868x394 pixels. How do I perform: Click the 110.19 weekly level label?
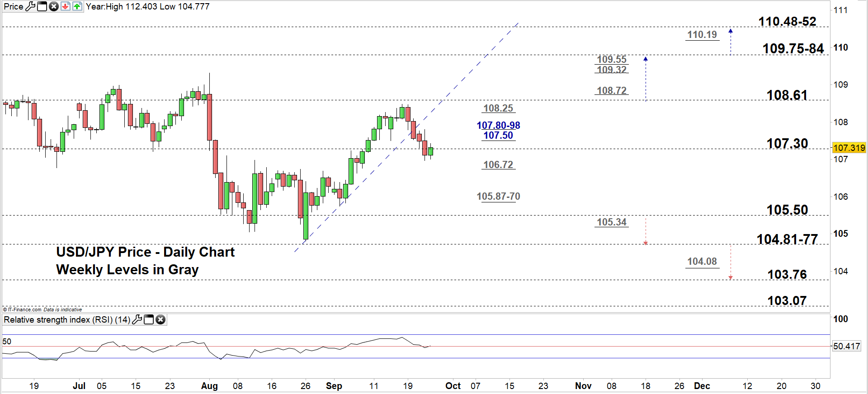(702, 35)
